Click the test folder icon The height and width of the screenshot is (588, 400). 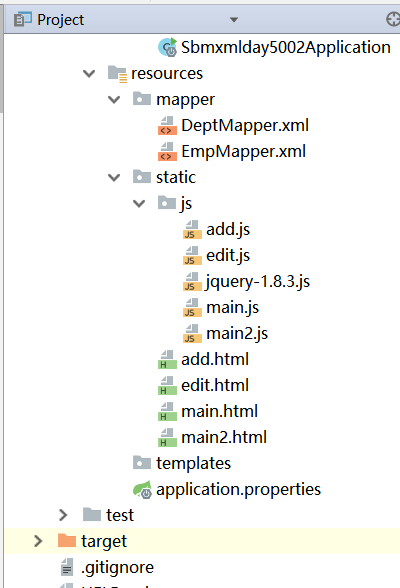coord(92,514)
